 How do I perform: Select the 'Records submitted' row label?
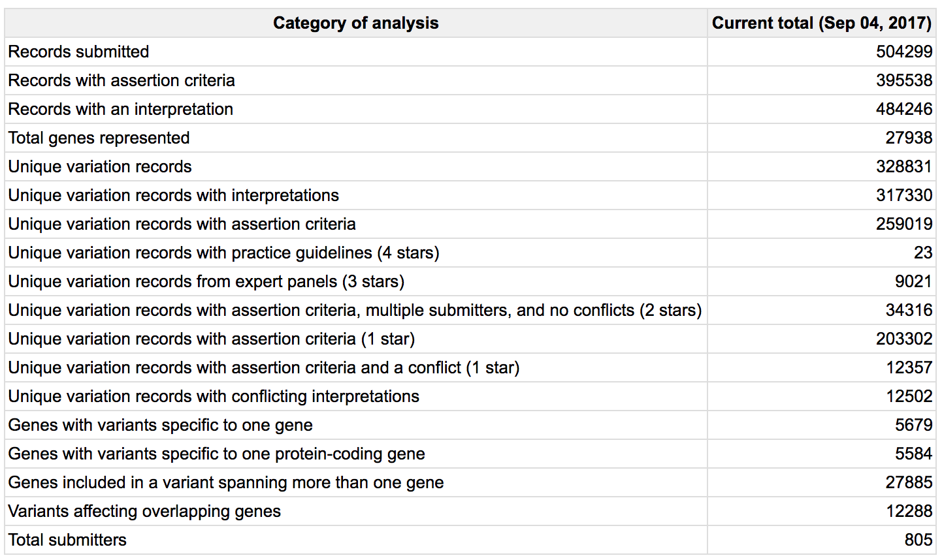point(78,52)
